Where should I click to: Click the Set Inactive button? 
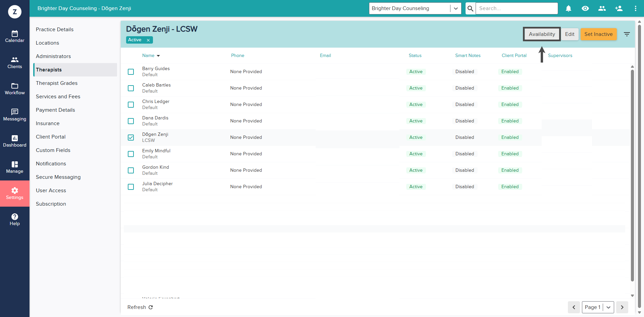tap(598, 34)
